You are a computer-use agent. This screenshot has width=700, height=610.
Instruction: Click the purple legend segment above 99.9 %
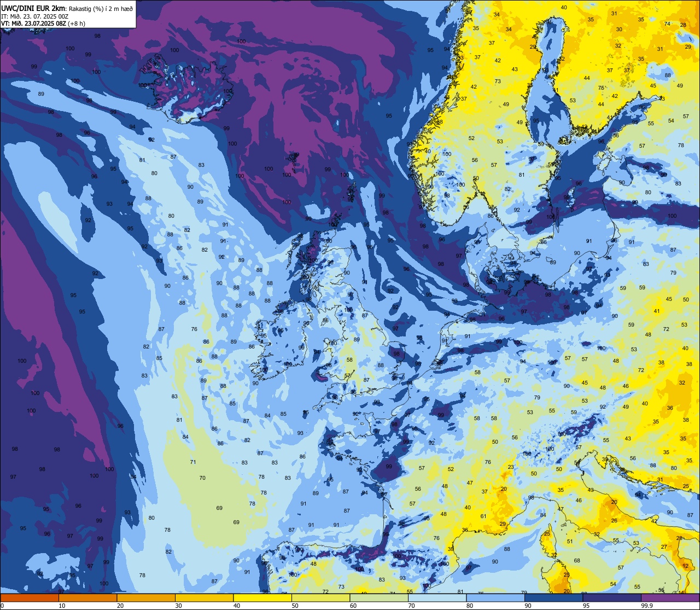click(670, 598)
